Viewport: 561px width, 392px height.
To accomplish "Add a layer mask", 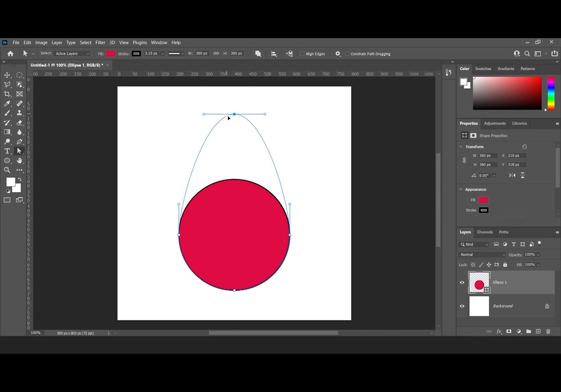I will point(509,331).
